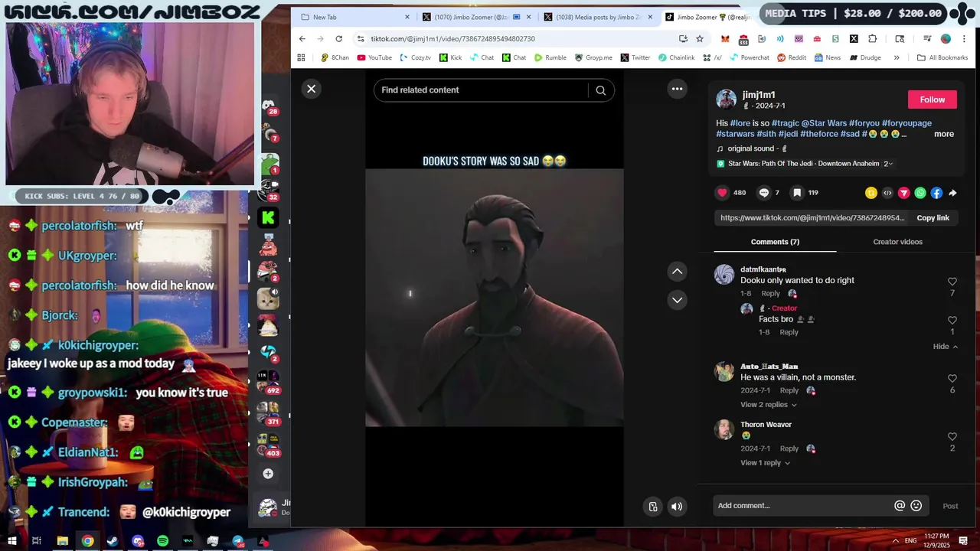Insert mention with @ icon in comment box
Screen dimensions: 980x551
click(900, 506)
